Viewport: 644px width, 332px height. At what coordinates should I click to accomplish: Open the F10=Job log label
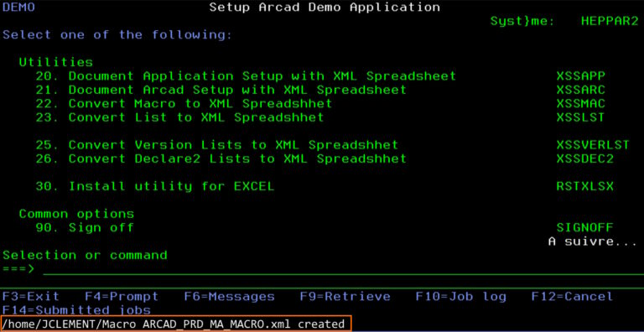click(461, 296)
